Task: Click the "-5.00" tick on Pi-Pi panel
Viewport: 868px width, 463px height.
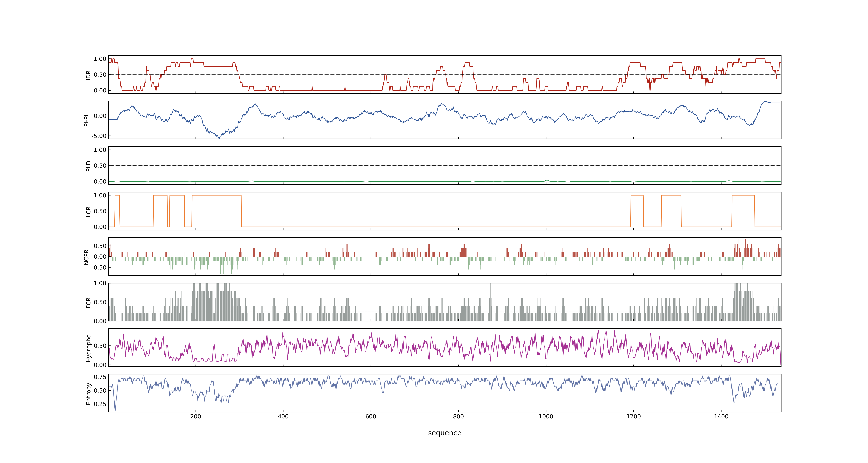Action: tap(99, 136)
